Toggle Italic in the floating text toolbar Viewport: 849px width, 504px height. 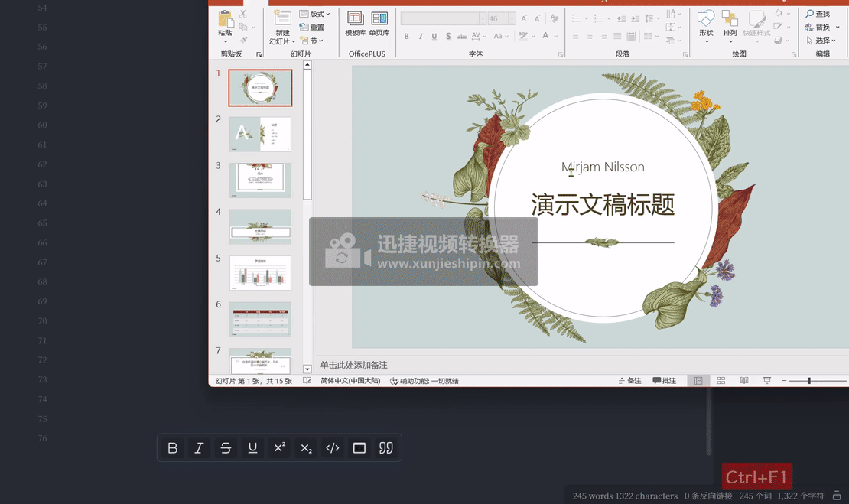coord(198,448)
